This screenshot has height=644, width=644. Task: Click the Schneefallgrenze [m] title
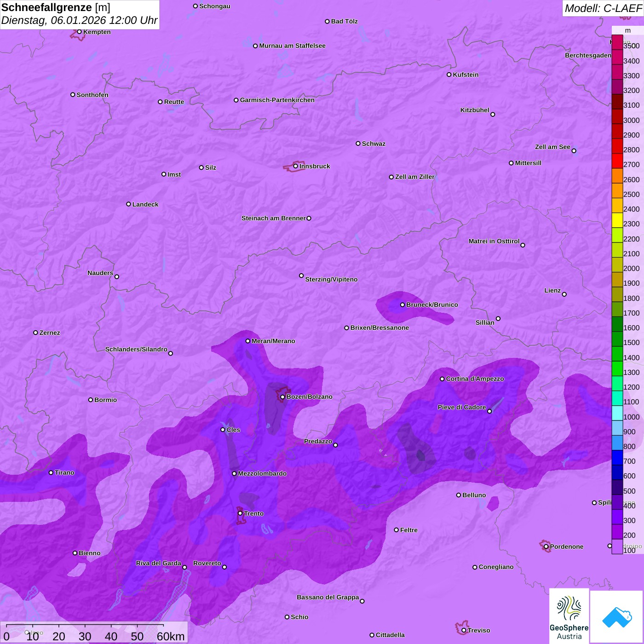coord(56,7)
